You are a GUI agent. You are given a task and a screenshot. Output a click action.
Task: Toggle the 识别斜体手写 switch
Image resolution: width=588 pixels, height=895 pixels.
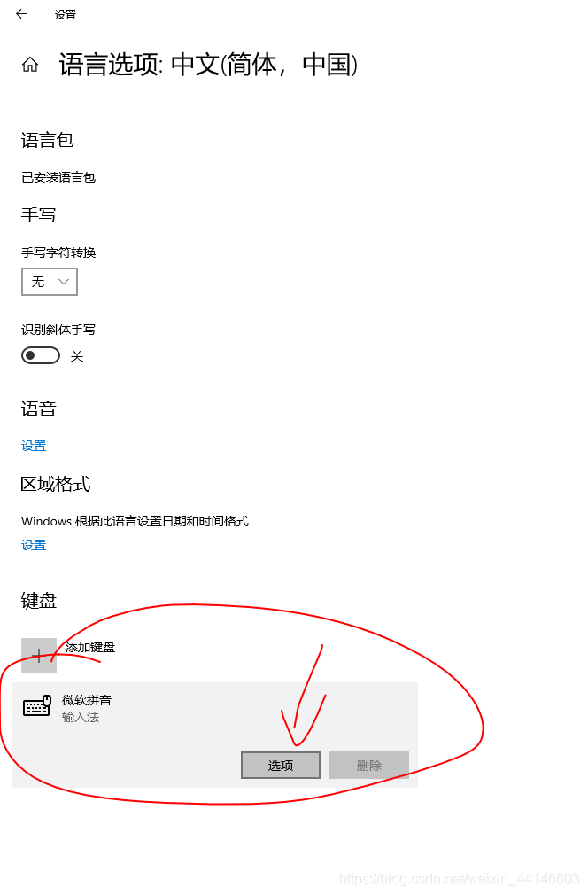pyautogui.click(x=41, y=355)
